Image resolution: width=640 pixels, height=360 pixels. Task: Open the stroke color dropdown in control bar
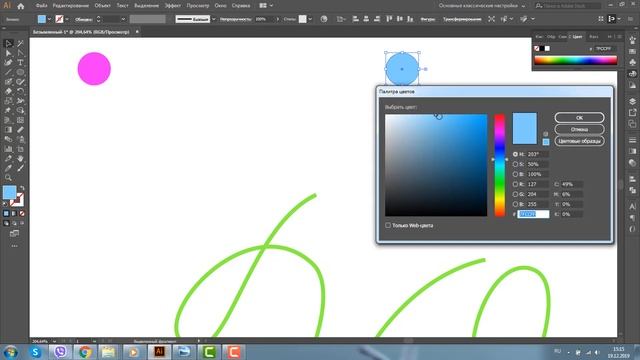click(67, 19)
